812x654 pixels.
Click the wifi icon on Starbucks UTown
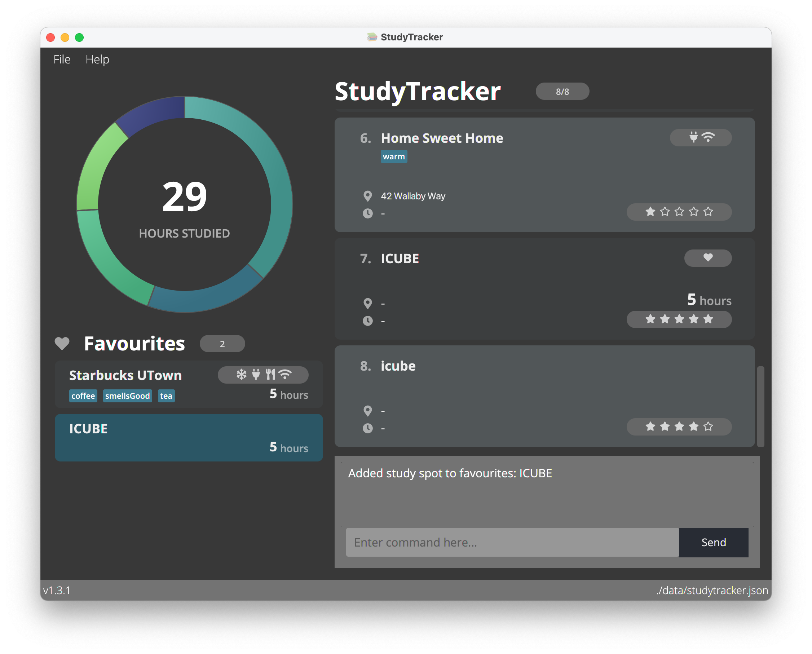(x=285, y=375)
